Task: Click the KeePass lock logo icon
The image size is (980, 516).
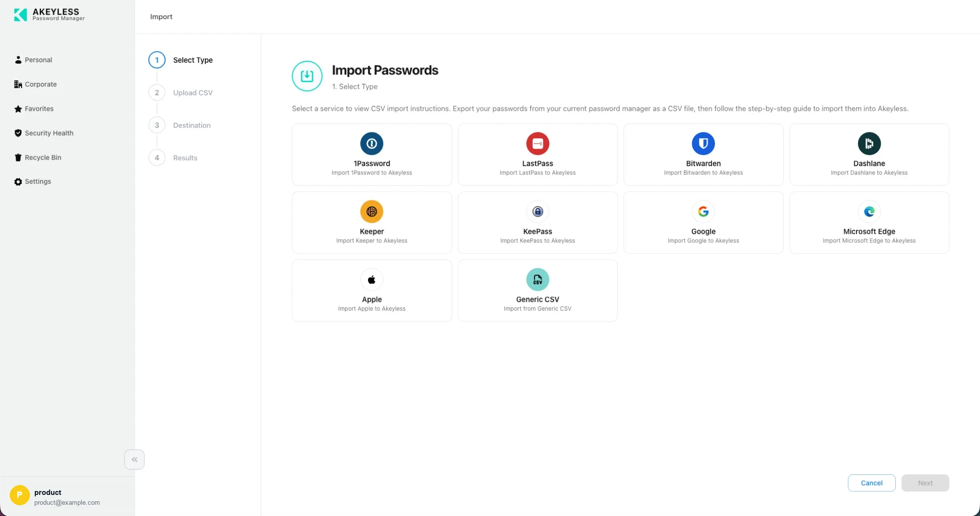Action: 538,212
